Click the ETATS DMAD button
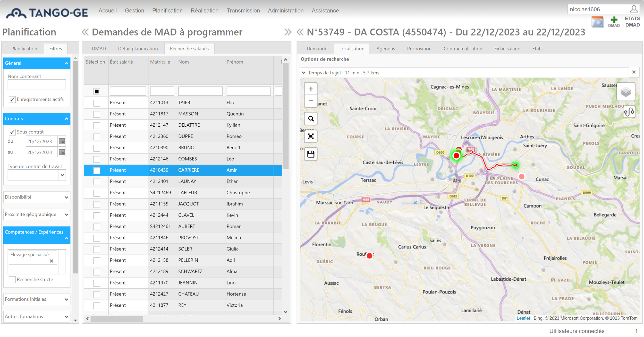Screen dimensions: 644x337 [x=632, y=22]
